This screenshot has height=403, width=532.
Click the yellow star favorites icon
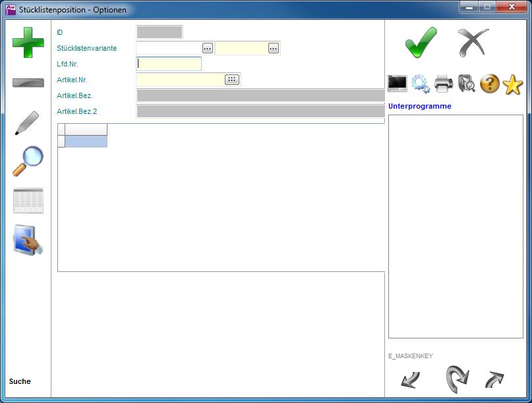pyautogui.click(x=513, y=84)
